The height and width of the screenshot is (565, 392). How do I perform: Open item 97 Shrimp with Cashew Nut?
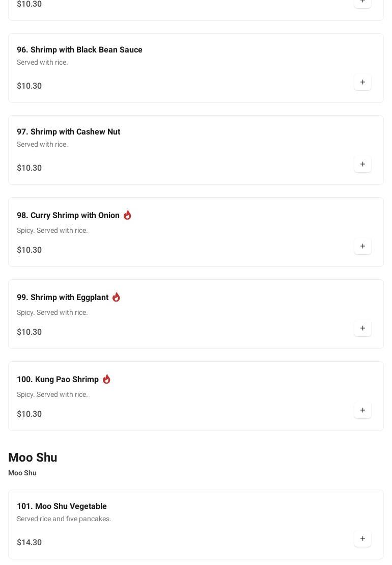point(68,132)
